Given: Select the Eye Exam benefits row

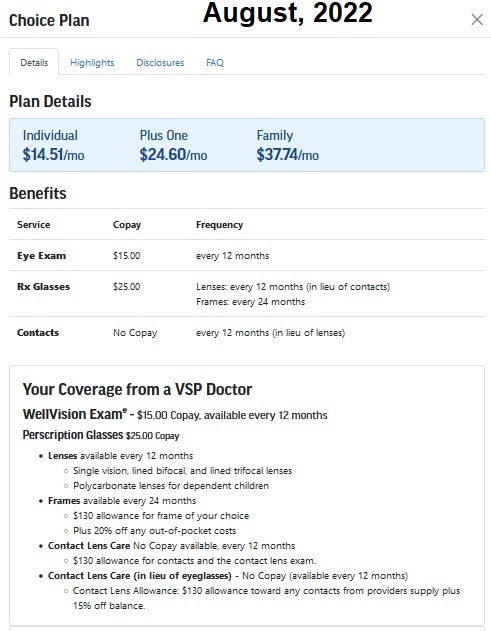Looking at the screenshot, I should click(247, 256).
